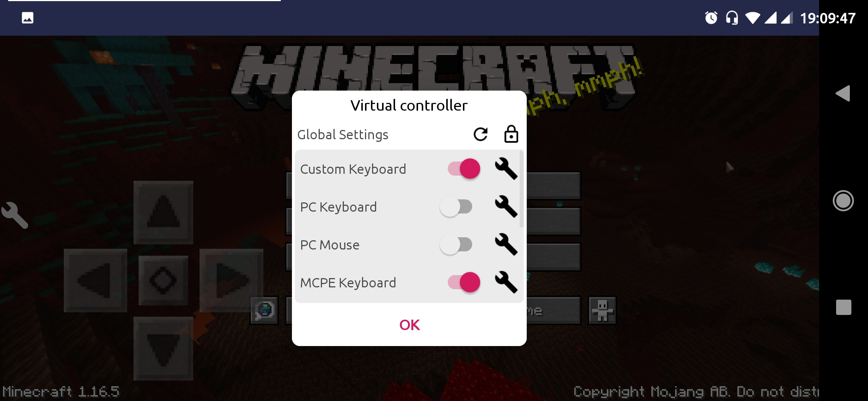
Task: Click the wrench icon for PC Keyboard
Action: (x=504, y=207)
